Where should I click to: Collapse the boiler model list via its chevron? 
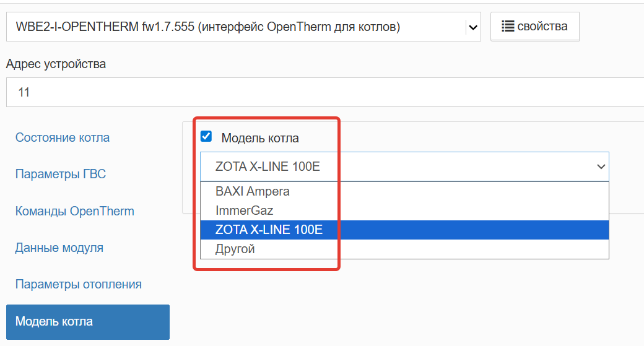pyautogui.click(x=599, y=167)
